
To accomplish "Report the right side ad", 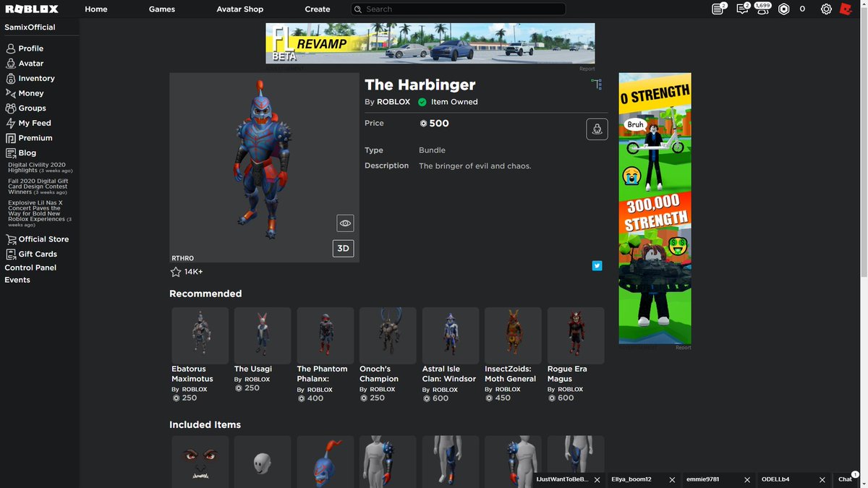I will [x=683, y=348].
